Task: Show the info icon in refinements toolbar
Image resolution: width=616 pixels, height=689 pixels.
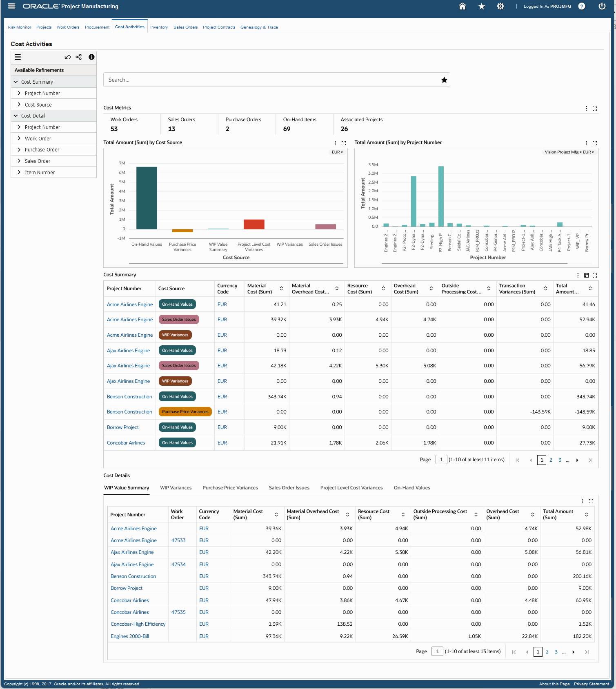Action: [x=91, y=57]
